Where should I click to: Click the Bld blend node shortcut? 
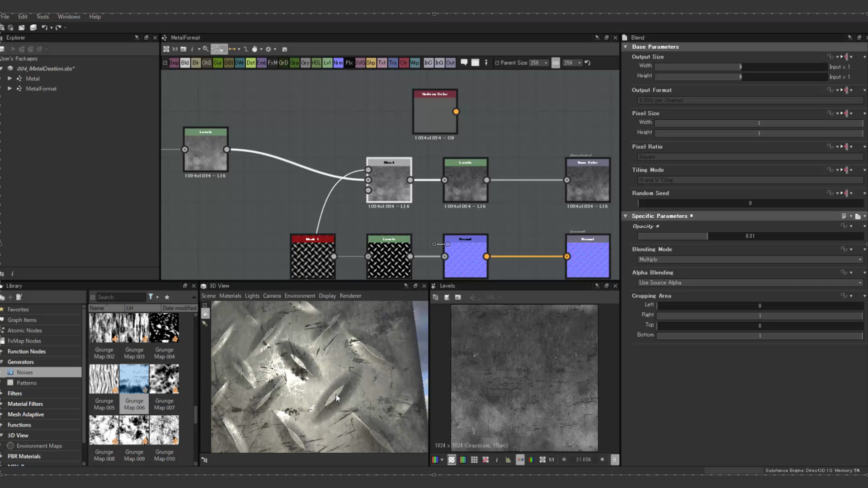185,63
